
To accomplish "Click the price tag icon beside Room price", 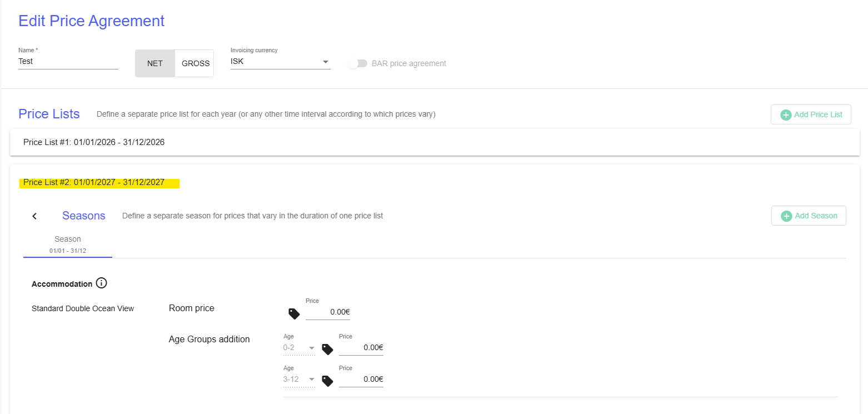I will [x=294, y=313].
